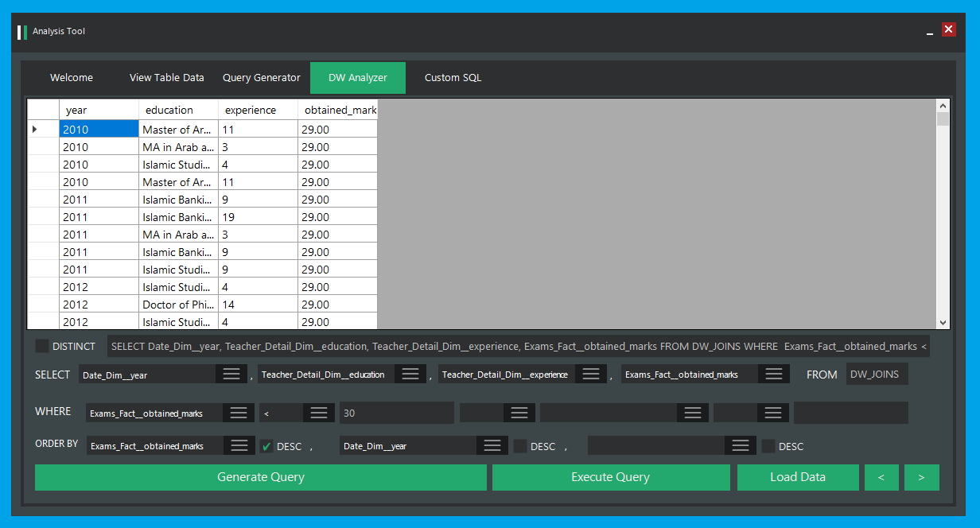Screen dimensions: 980x528
Task: Click the experience column header
Action: click(x=259, y=110)
